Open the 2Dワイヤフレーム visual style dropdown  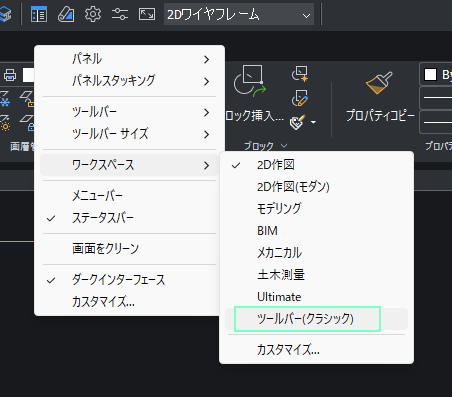point(239,14)
